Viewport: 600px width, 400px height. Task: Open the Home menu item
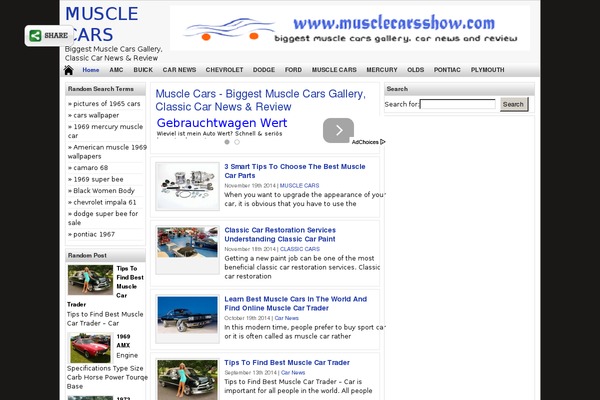tap(91, 70)
